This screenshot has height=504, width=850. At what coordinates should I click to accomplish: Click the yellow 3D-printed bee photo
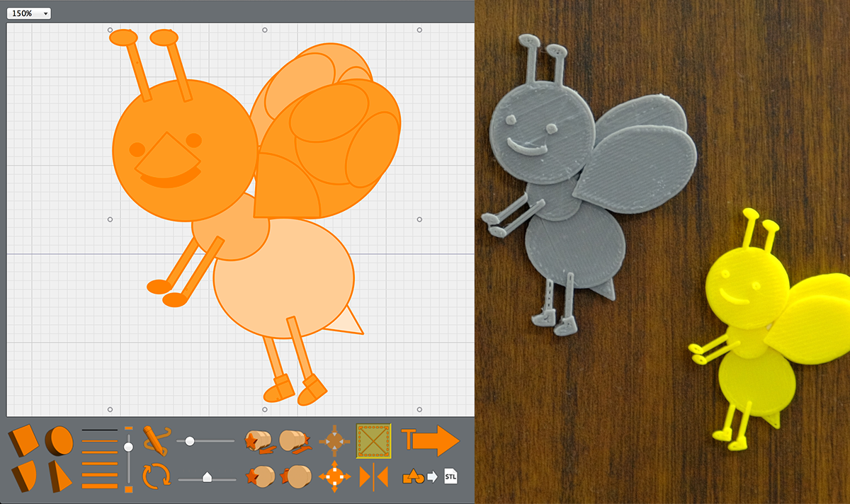(769, 329)
